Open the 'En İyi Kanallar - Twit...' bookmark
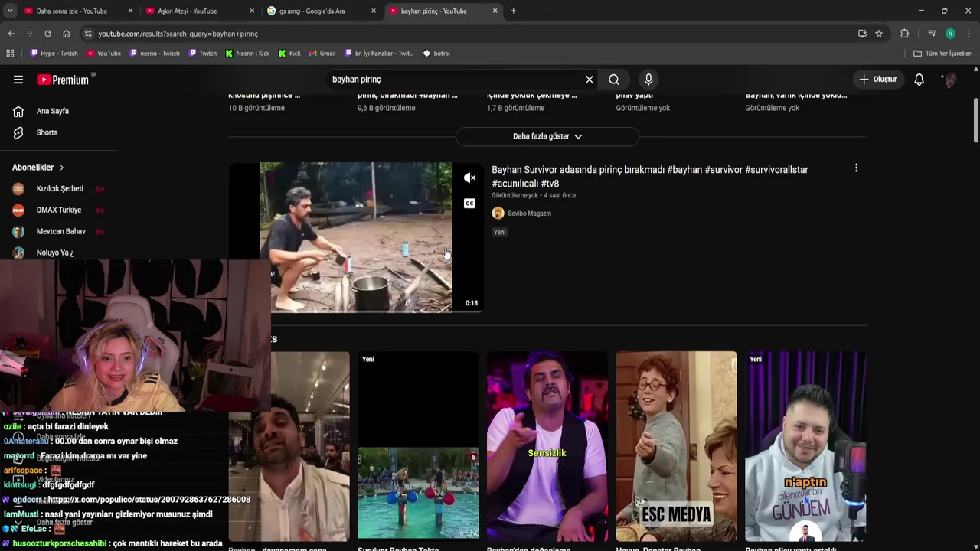 pos(379,54)
